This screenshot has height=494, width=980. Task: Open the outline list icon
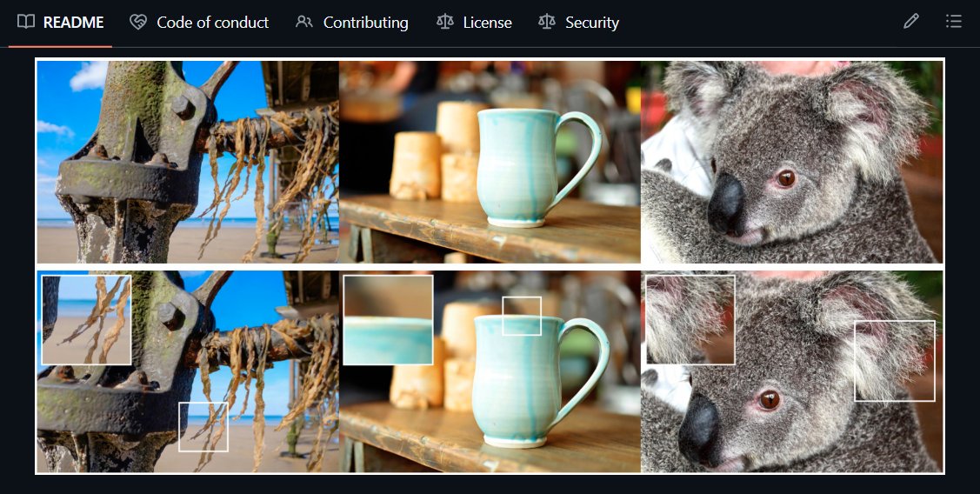click(953, 22)
